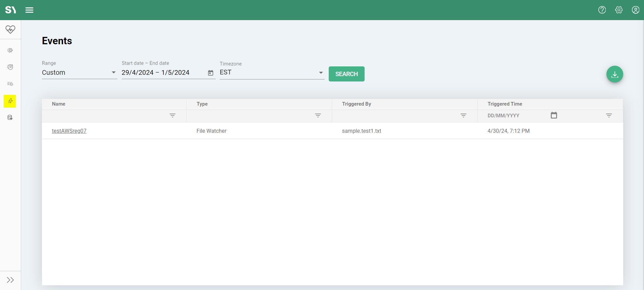Viewport: 644px width, 290px height.
Task: Open the speed gauge sidebar icon
Action: 10,67
